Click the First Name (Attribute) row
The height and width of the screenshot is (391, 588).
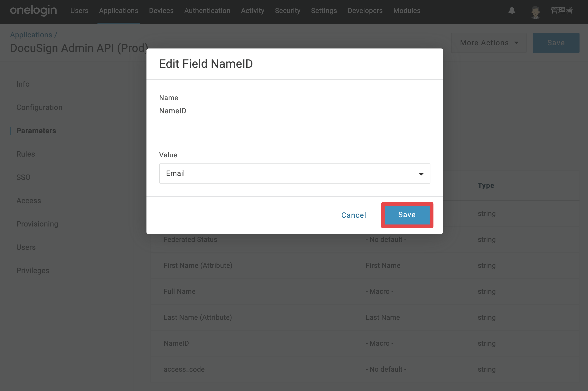point(365,265)
